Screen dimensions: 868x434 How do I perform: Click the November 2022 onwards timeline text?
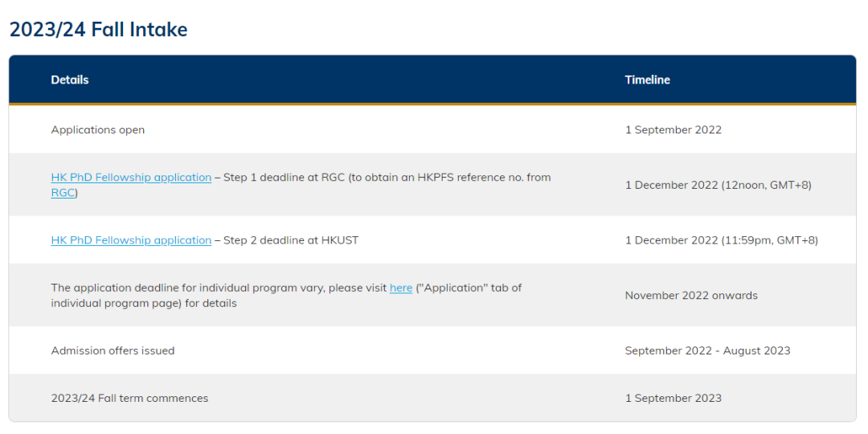pos(690,295)
